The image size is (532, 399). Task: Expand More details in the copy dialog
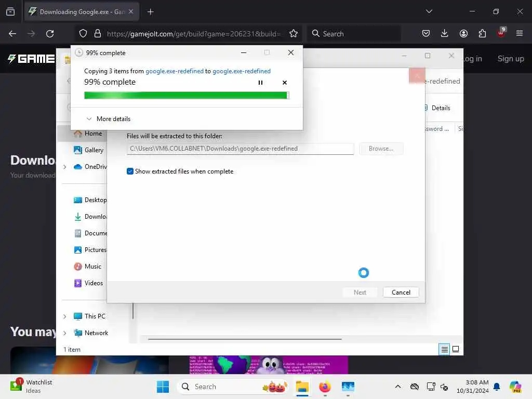click(109, 119)
